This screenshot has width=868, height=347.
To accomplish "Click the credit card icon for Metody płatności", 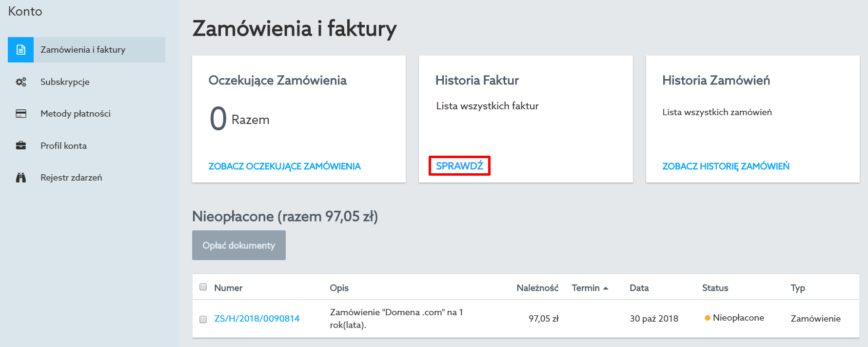I will coord(21,114).
